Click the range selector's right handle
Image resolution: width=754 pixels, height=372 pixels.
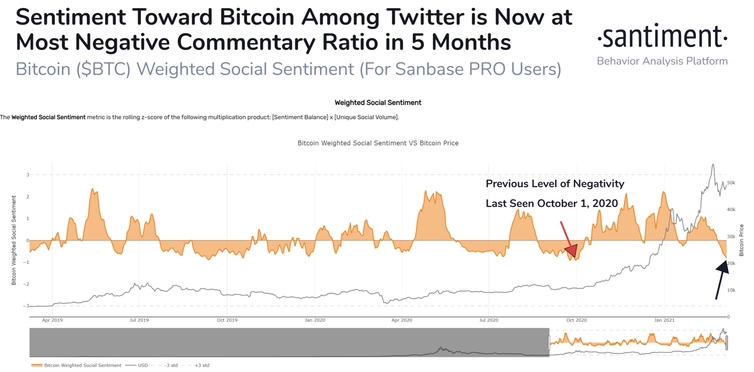pyautogui.click(x=727, y=343)
